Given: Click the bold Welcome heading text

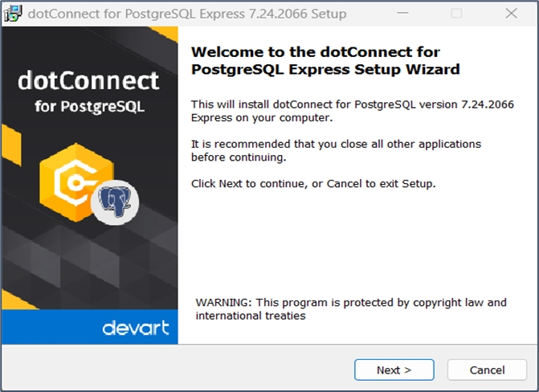Looking at the screenshot, I should [x=325, y=60].
